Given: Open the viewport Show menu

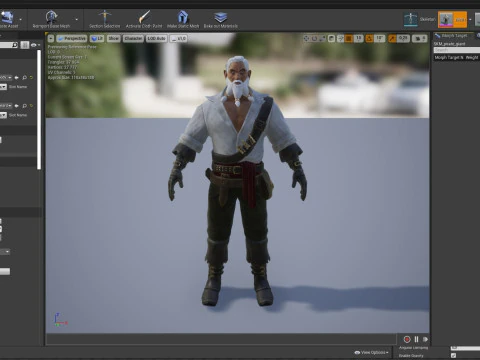Looking at the screenshot, I should pos(113,39).
